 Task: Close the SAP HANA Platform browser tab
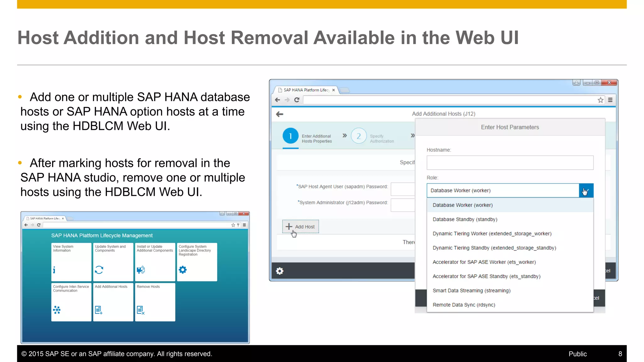[334, 90]
